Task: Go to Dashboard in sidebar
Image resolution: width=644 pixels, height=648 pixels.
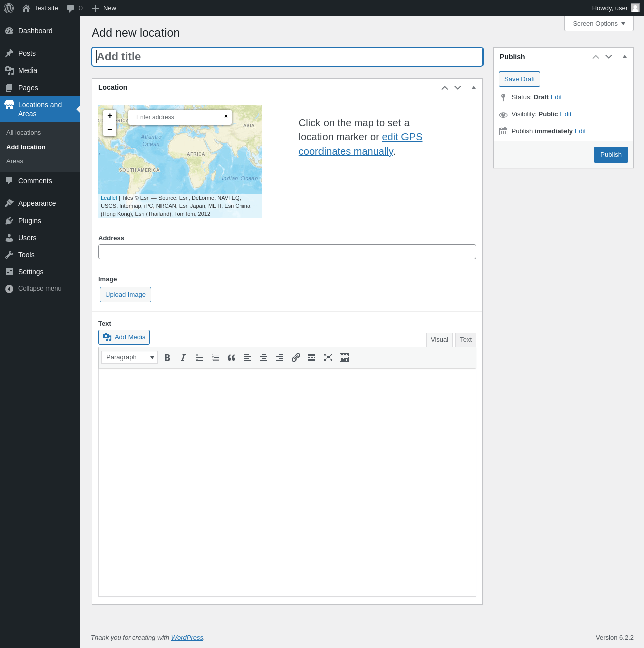Action: 40,31
